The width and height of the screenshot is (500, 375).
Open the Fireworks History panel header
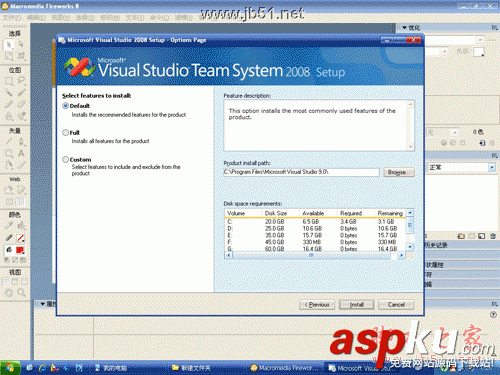462,245
